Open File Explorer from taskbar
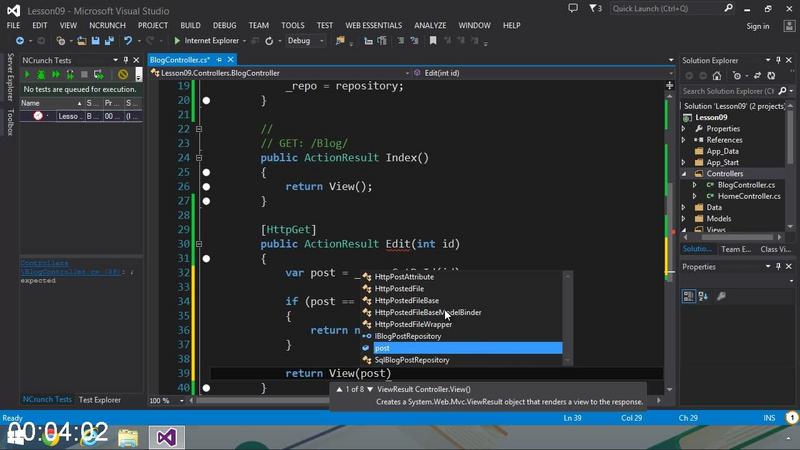800x450 pixels. click(128, 437)
